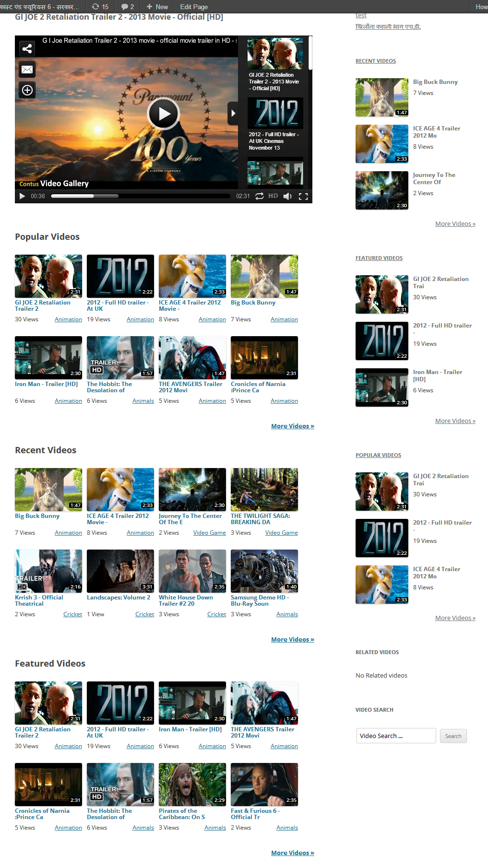Click More Videos under sidebar Popular Videos
The width and height of the screenshot is (488, 868).
(455, 618)
